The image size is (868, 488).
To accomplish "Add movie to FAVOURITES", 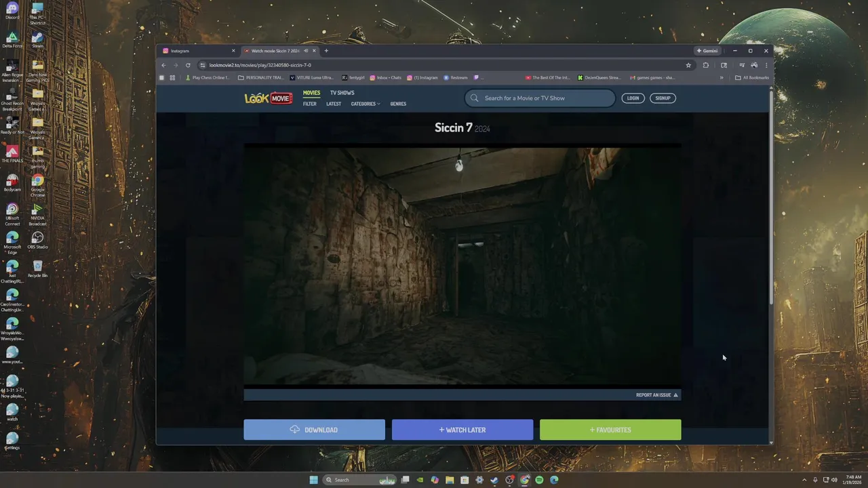I will pyautogui.click(x=610, y=430).
